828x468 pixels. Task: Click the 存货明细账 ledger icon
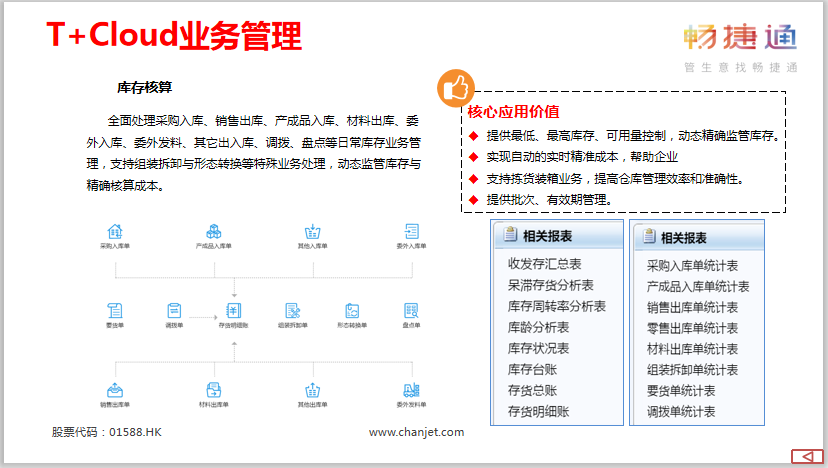coord(233,311)
